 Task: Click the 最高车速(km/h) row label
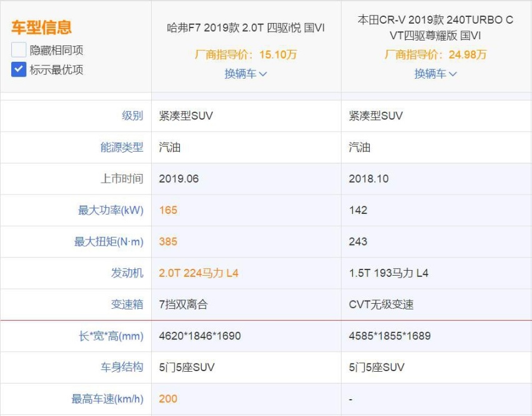[107, 399]
